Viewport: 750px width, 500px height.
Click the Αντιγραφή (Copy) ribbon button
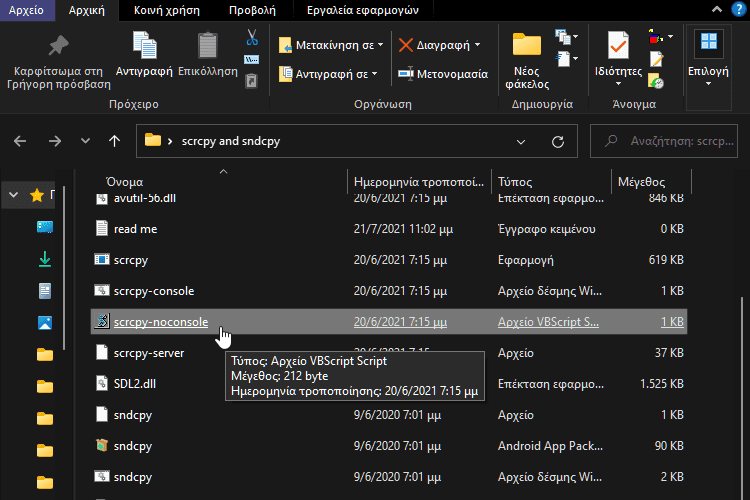point(144,54)
